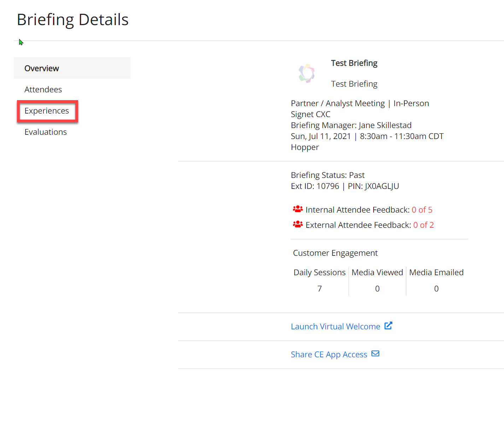Click the Media Viewed column header
504x427 pixels.
377,272
